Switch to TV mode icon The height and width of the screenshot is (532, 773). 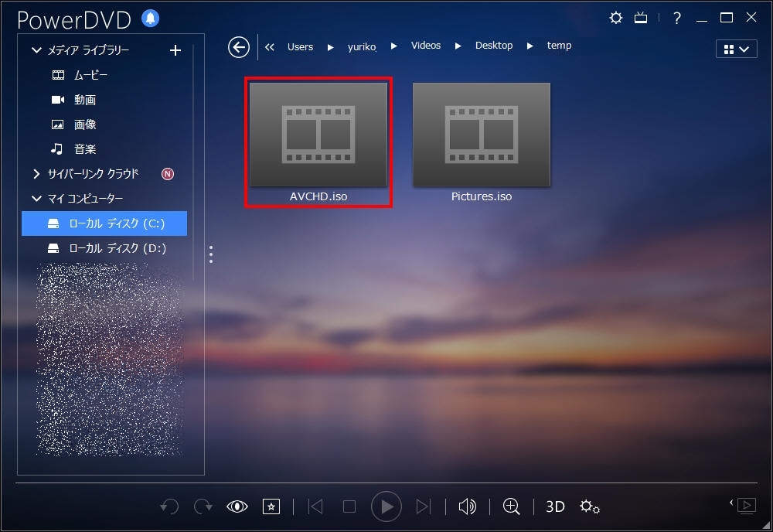[x=641, y=19]
